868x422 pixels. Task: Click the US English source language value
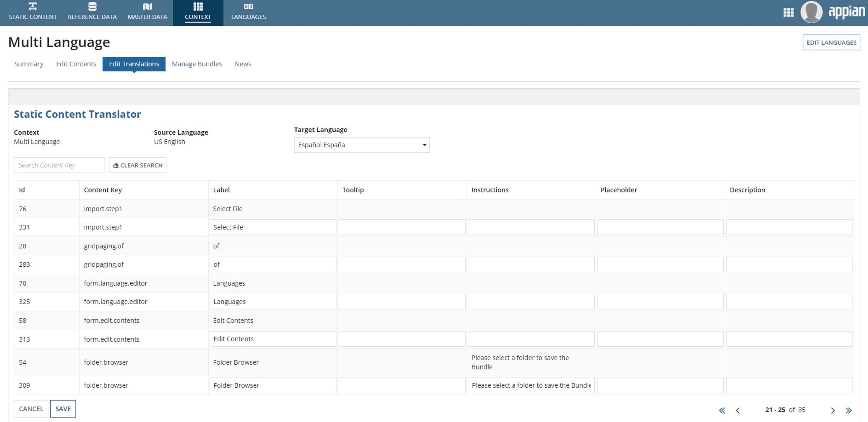170,142
